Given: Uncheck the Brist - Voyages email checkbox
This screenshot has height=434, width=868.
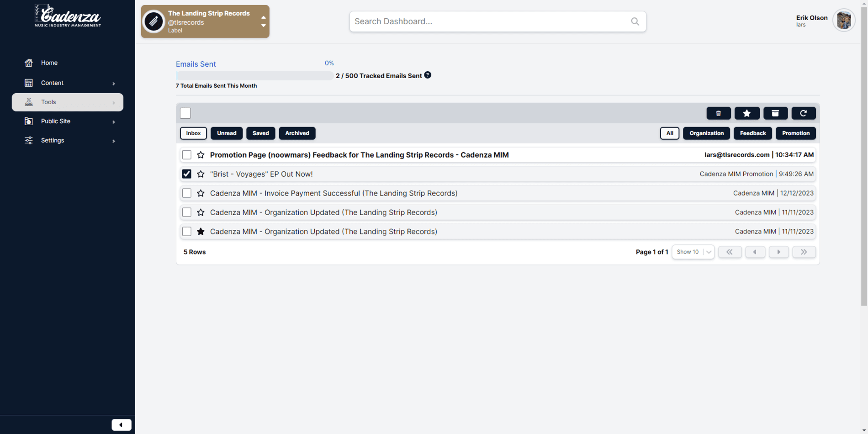Looking at the screenshot, I should [186, 174].
